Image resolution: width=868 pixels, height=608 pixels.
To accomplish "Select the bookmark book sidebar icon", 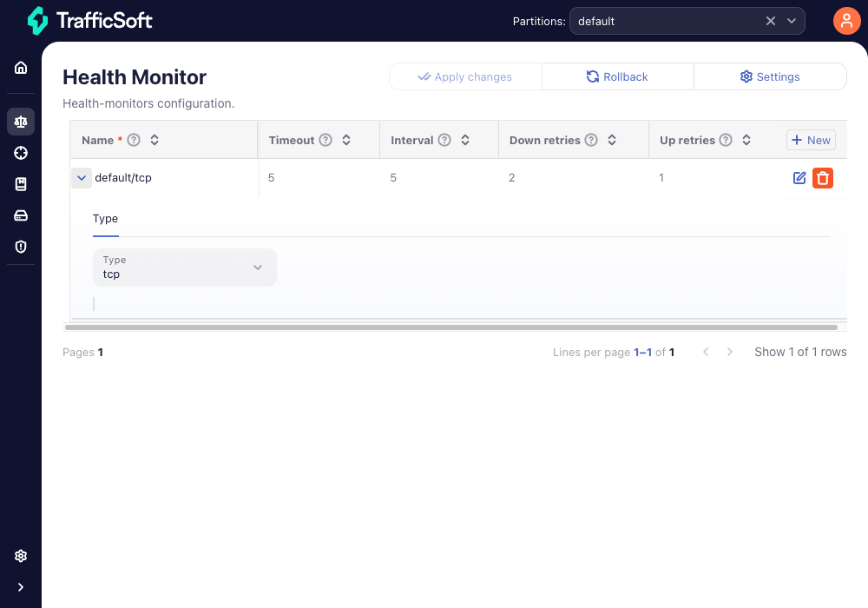I will pyautogui.click(x=21, y=184).
